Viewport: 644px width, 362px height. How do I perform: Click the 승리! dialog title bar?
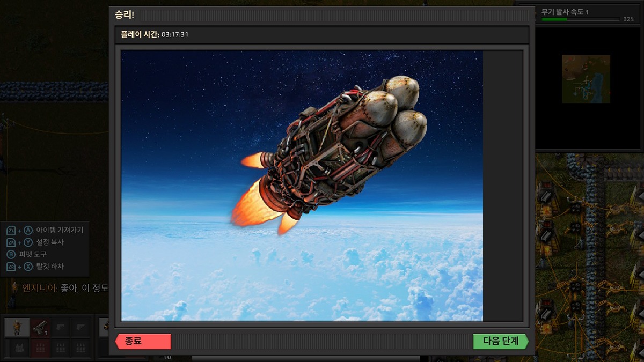(x=322, y=15)
